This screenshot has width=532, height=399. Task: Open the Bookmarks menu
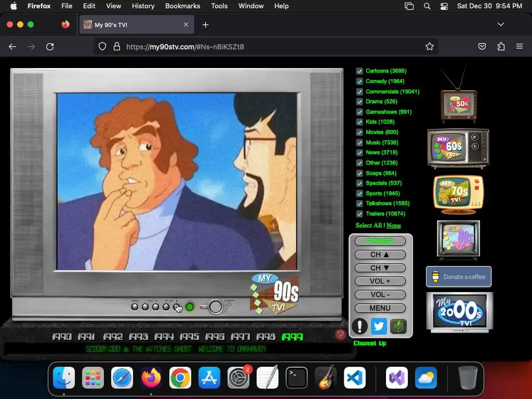[x=182, y=6]
